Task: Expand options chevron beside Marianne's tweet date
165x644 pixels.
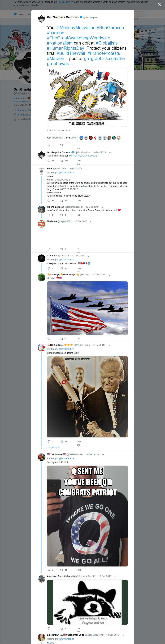Action: [91, 221]
